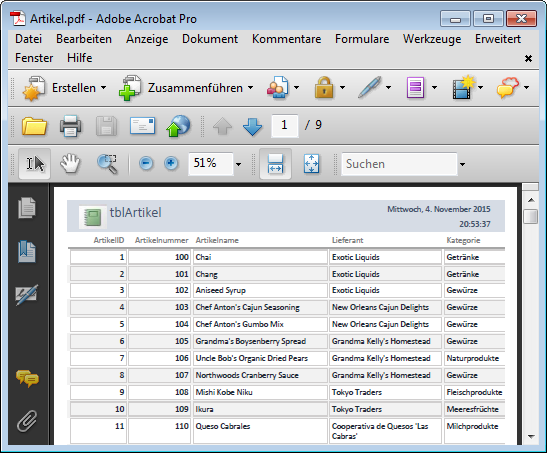Click the 'Naturprodukte' category cell
Viewport: 547px width, 453px height.
click(474, 358)
